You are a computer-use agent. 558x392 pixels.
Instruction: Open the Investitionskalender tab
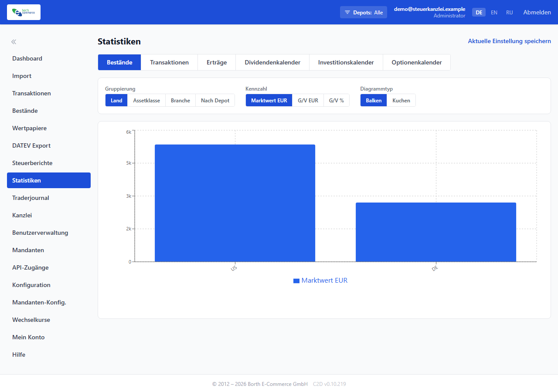[x=346, y=62]
